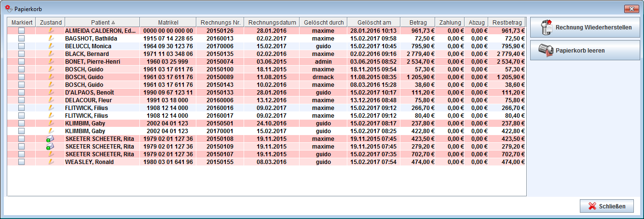Click the Betrag column header
Image resolution: width=644 pixels, height=219 pixels.
click(x=418, y=22)
